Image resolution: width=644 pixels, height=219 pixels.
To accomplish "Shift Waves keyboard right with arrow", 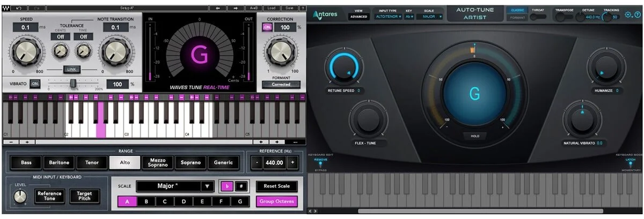I will coord(277,142).
